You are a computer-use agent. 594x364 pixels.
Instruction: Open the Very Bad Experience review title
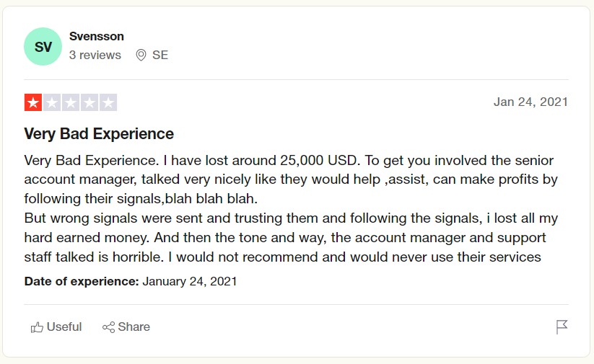tap(99, 134)
